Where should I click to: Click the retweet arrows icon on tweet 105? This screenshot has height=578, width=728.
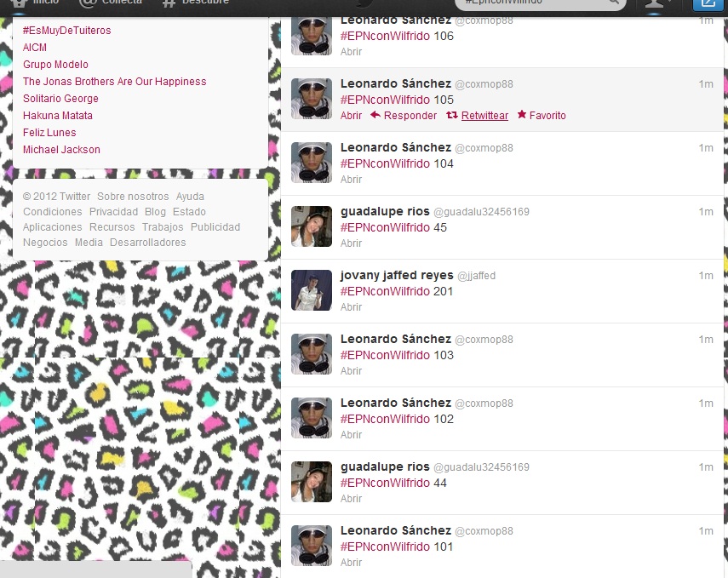tap(452, 115)
